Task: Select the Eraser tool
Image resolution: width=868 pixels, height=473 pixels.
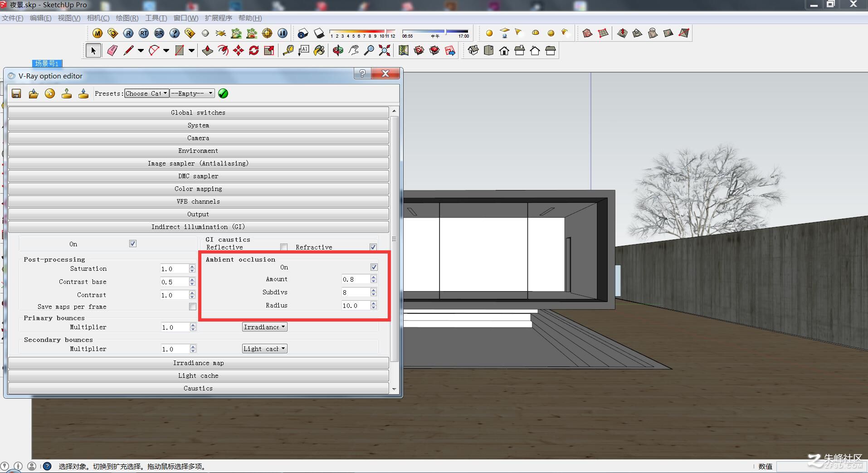Action: [x=112, y=50]
